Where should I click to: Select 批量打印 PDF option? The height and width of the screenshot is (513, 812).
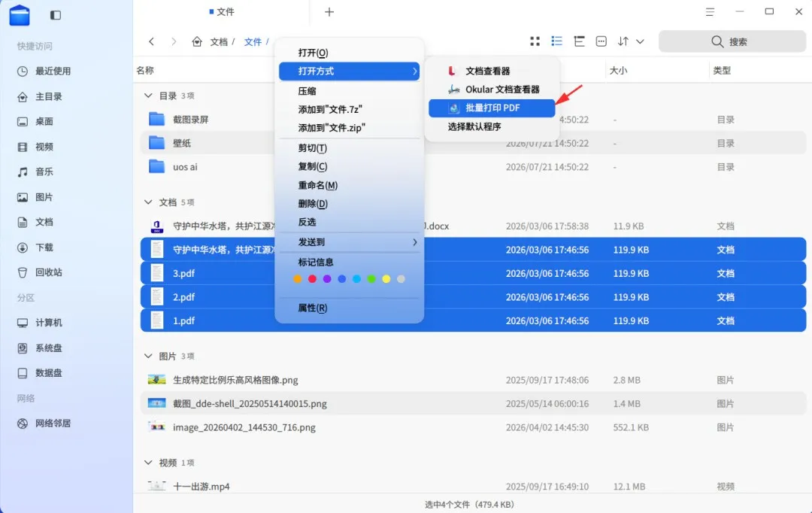click(492, 108)
